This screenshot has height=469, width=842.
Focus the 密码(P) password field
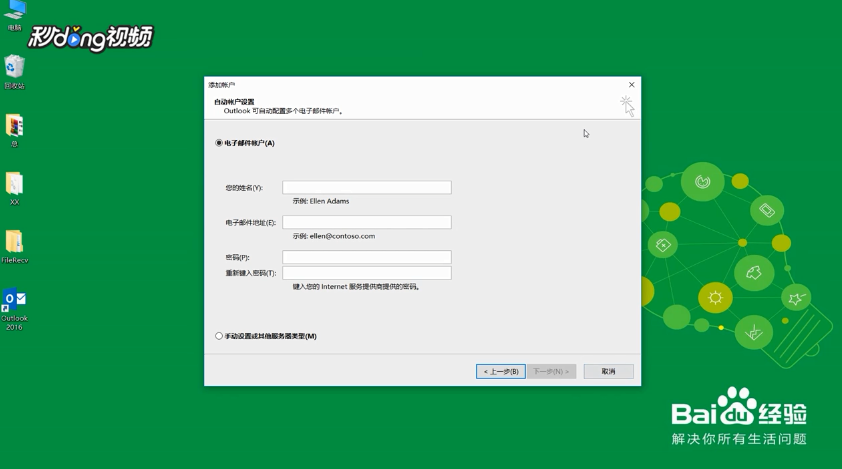click(367, 257)
